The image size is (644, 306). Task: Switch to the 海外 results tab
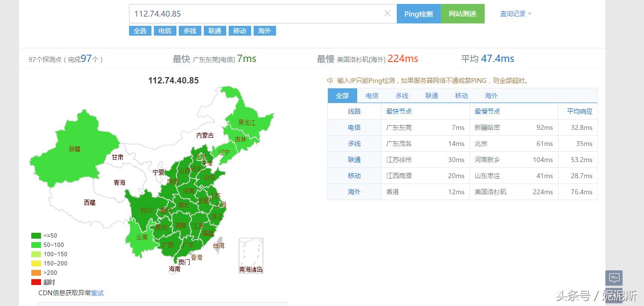(x=491, y=96)
